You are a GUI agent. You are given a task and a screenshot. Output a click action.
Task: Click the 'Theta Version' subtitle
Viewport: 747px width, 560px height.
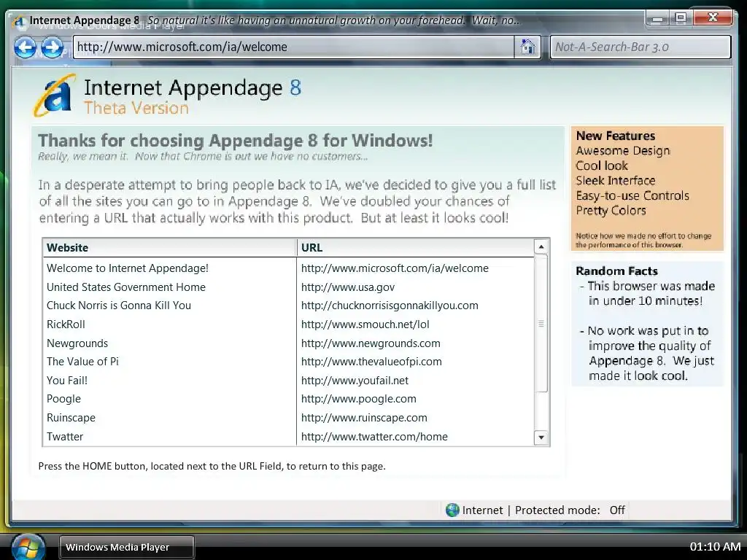pos(136,108)
